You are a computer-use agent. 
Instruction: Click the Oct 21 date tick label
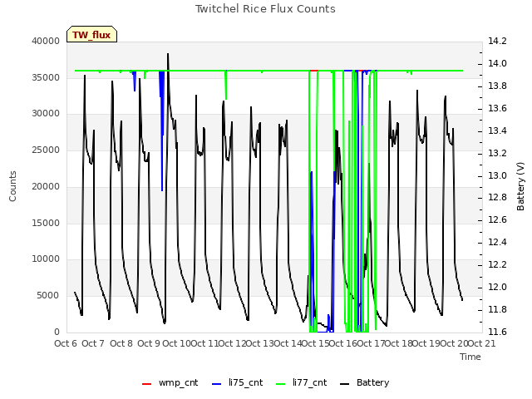point(482,343)
